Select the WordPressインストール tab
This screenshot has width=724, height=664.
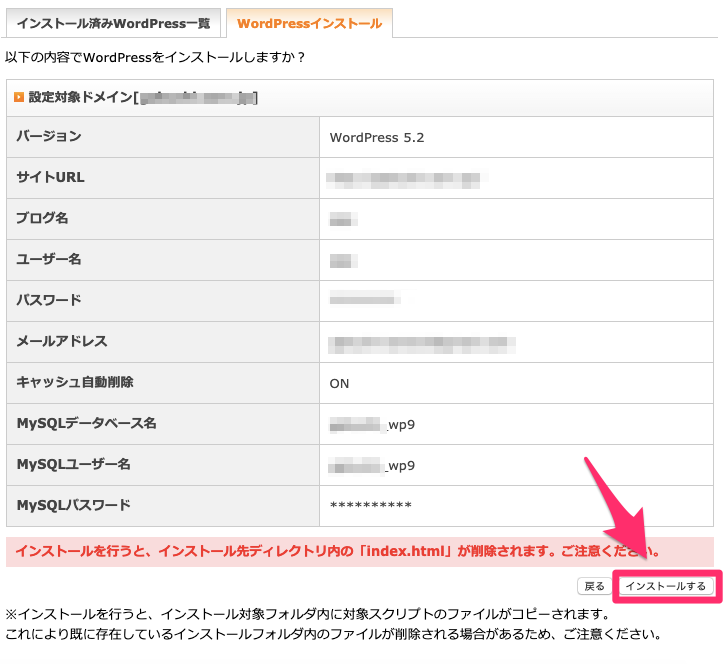point(309,23)
